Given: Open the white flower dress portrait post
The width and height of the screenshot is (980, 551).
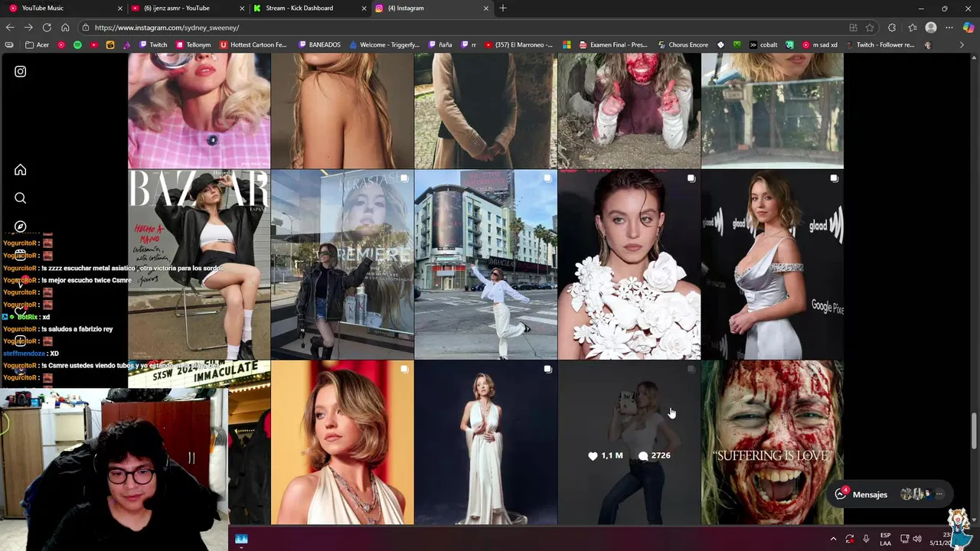Looking at the screenshot, I should click(x=629, y=265).
